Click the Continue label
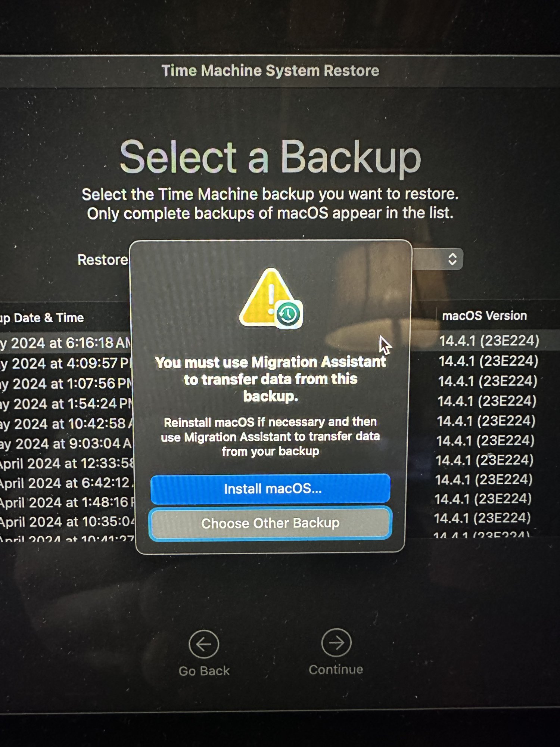This screenshot has width=560, height=747. coord(336,669)
